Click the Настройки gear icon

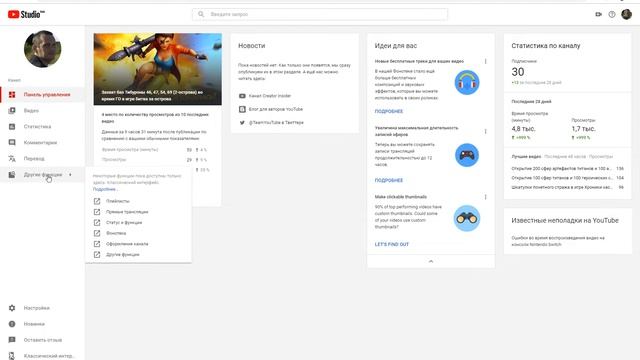12,308
